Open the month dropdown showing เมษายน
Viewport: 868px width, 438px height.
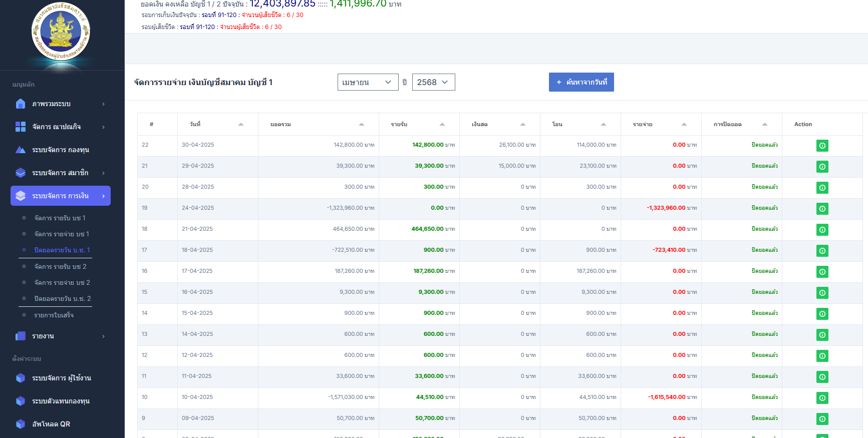tap(368, 82)
